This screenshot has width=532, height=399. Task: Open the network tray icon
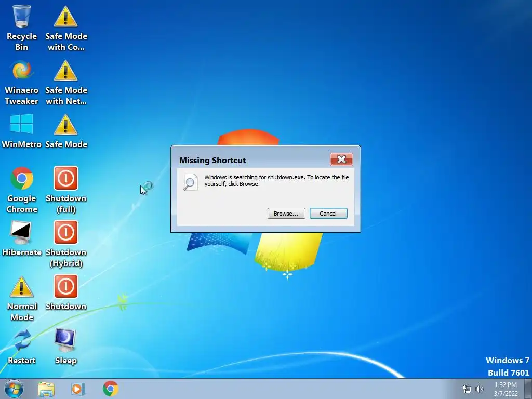[467, 390]
